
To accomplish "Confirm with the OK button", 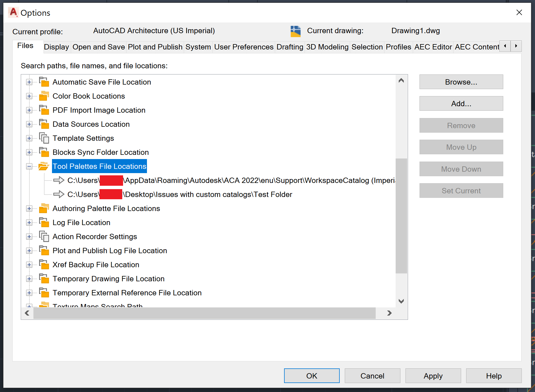I will click(312, 376).
